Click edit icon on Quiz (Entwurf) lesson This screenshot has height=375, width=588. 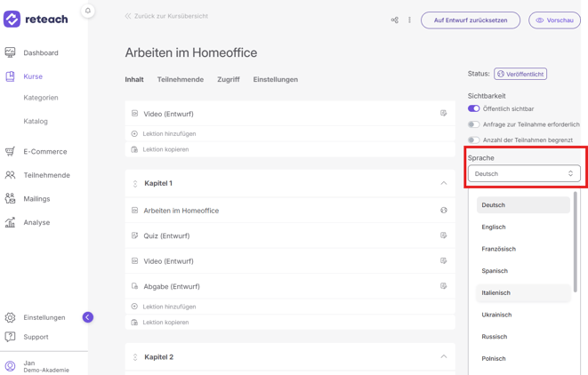pyautogui.click(x=443, y=235)
